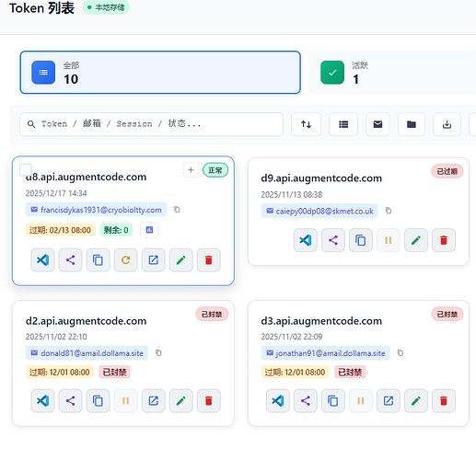
Task: Edit the d3.api.augmentcode.com token
Action: pos(416,400)
